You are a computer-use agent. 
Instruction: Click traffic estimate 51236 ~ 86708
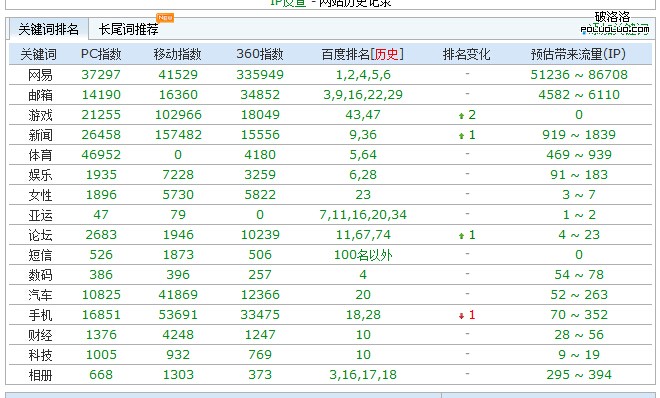[x=579, y=75]
